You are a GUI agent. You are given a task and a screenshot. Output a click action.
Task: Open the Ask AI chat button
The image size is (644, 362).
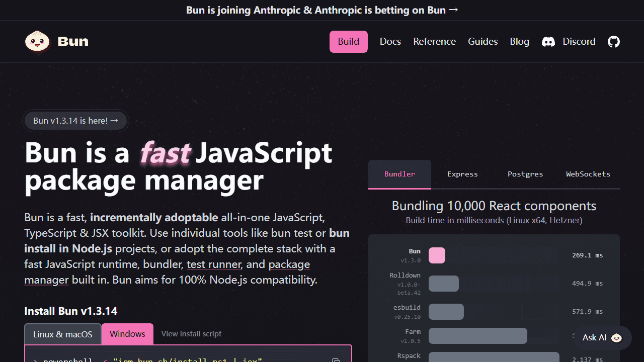[x=603, y=338]
